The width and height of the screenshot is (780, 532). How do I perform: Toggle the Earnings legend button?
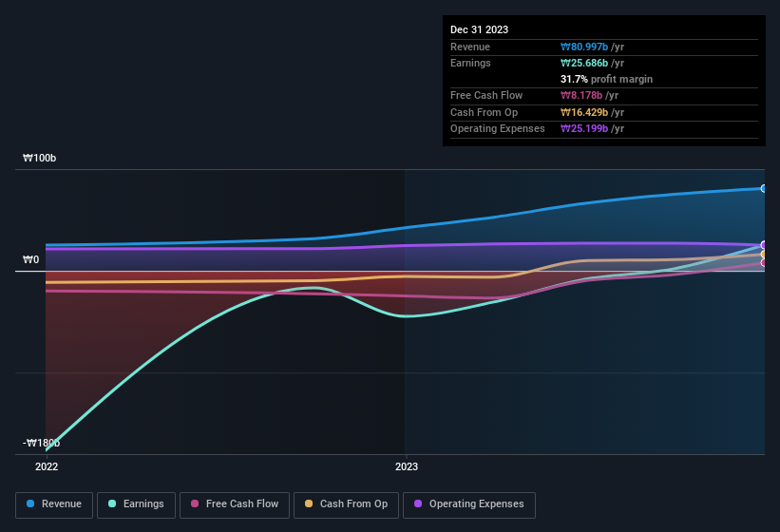tap(136, 504)
